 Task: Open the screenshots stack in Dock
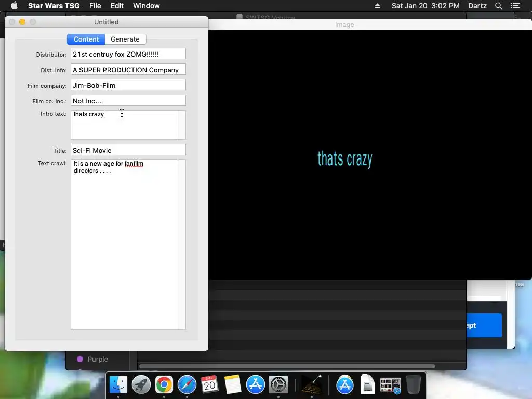[391, 385]
